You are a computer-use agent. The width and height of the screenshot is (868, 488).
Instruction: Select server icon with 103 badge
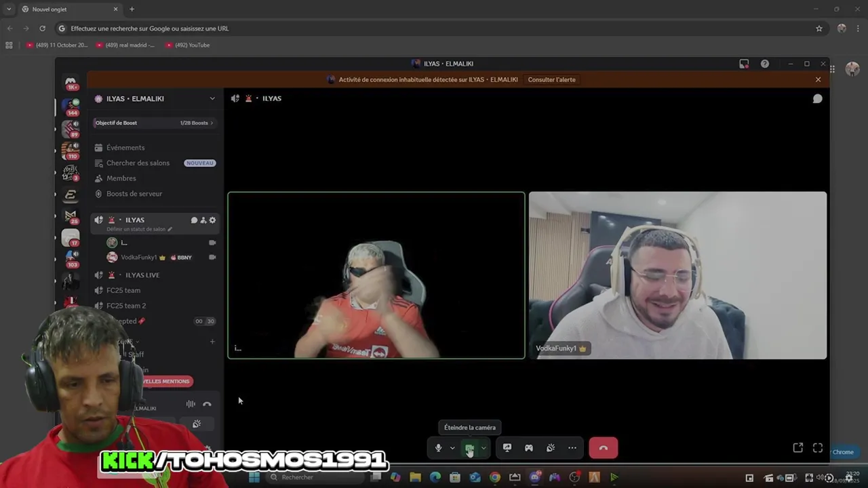point(71,258)
